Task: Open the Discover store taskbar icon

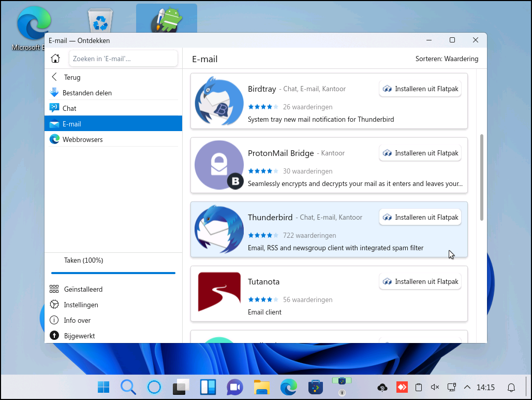Action: [316, 387]
